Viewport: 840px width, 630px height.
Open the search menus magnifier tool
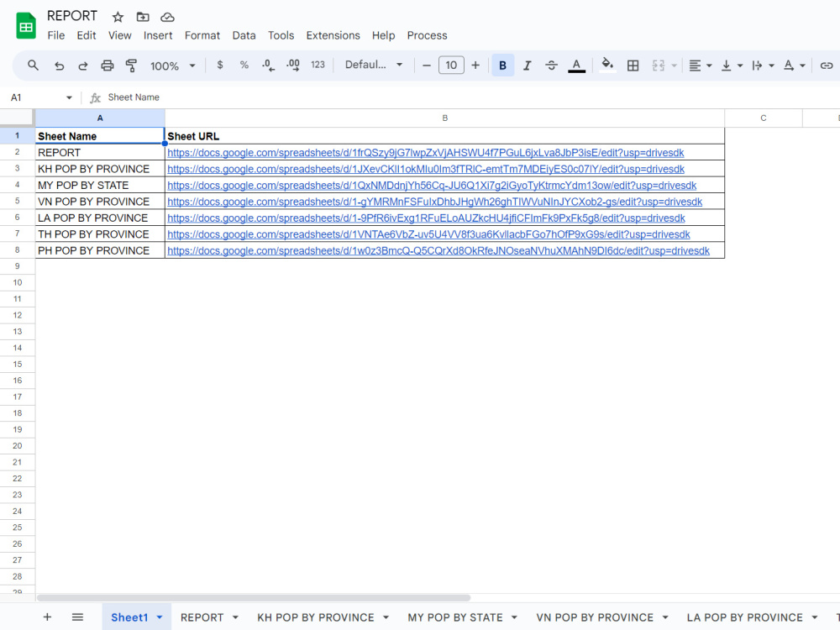click(34, 66)
